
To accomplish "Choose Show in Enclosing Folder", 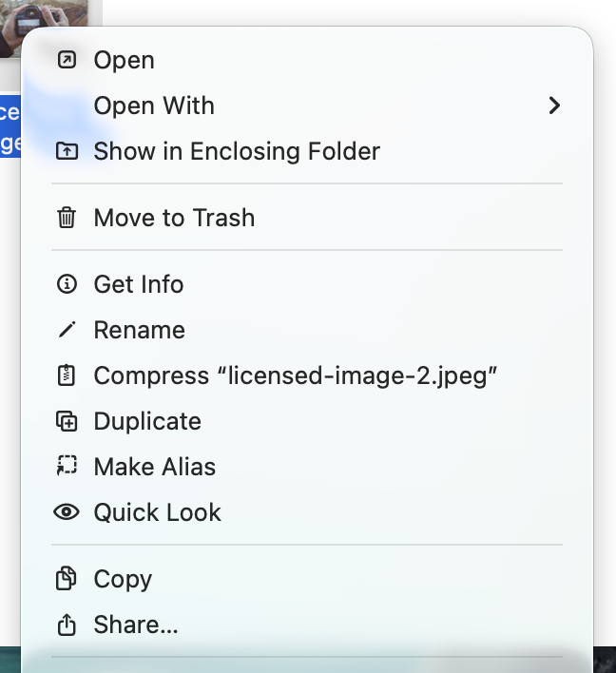I will click(x=237, y=151).
